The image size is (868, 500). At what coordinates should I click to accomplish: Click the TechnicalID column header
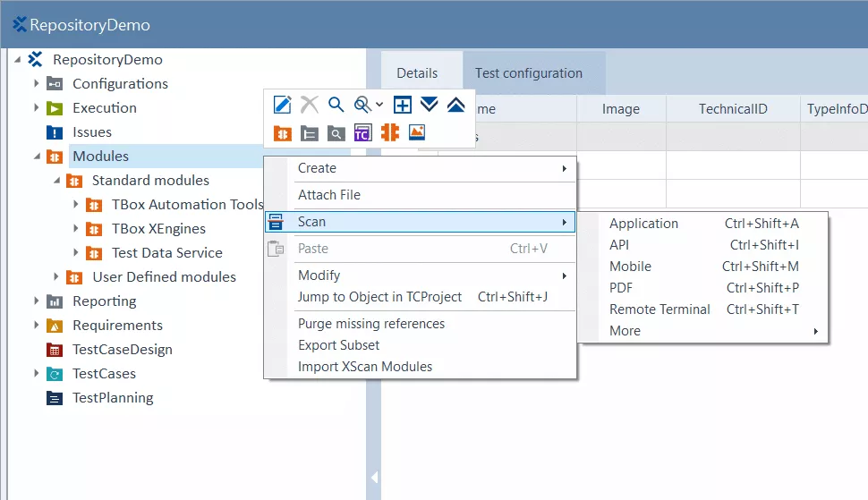[733, 109]
